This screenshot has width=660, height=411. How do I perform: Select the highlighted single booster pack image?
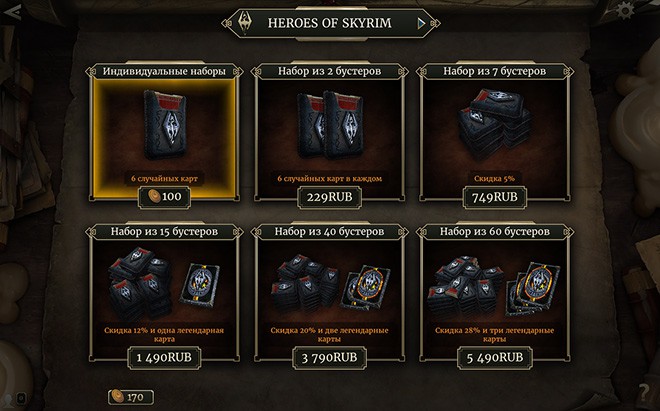click(x=165, y=124)
